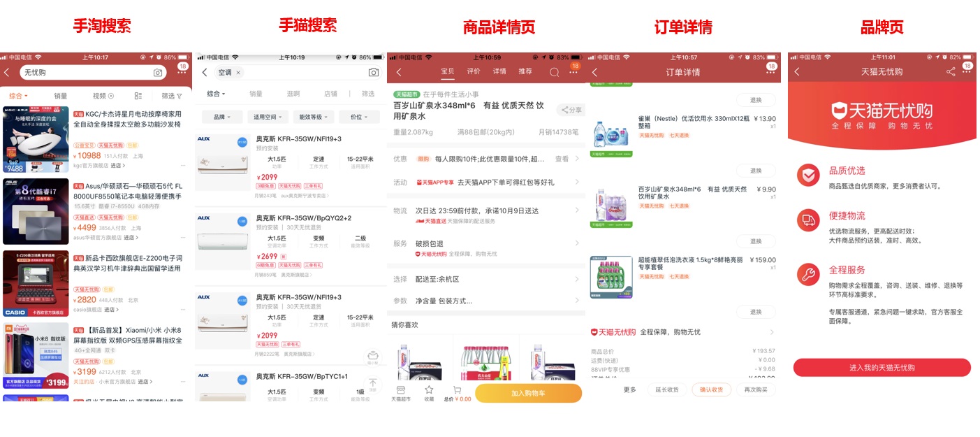Tap back arrow on 天猫无忧购 brand page

pos(796,72)
